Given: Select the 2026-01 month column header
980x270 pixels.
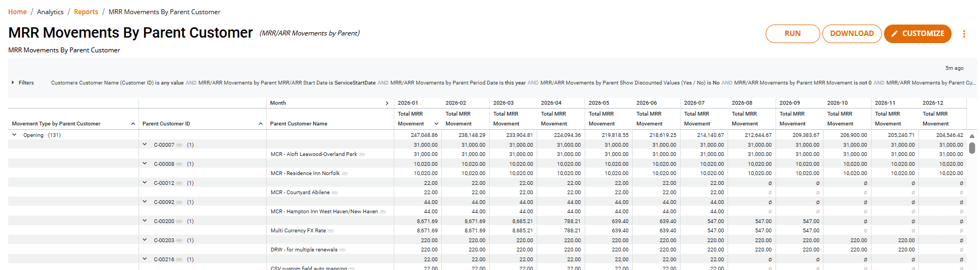Looking at the screenshot, I should pos(408,103).
